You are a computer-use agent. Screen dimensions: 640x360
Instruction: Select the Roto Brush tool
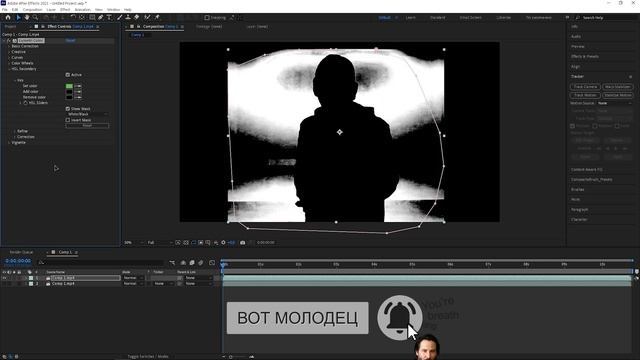coord(147,18)
